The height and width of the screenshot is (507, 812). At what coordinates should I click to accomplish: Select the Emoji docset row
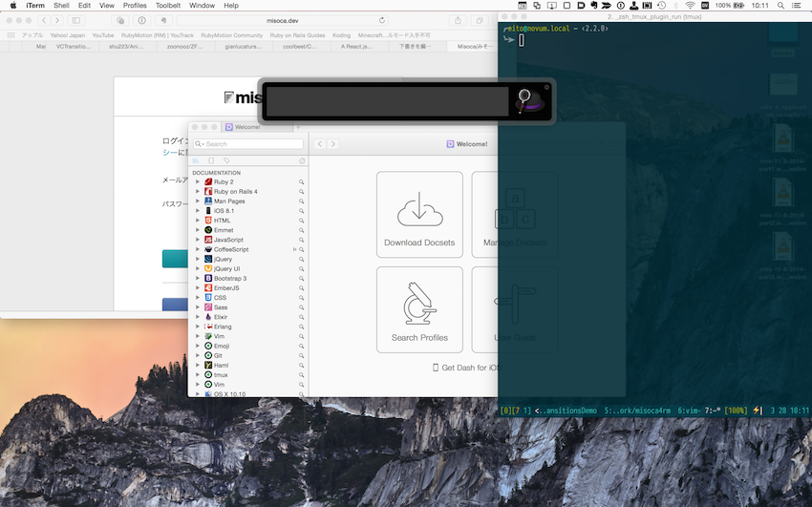248,346
